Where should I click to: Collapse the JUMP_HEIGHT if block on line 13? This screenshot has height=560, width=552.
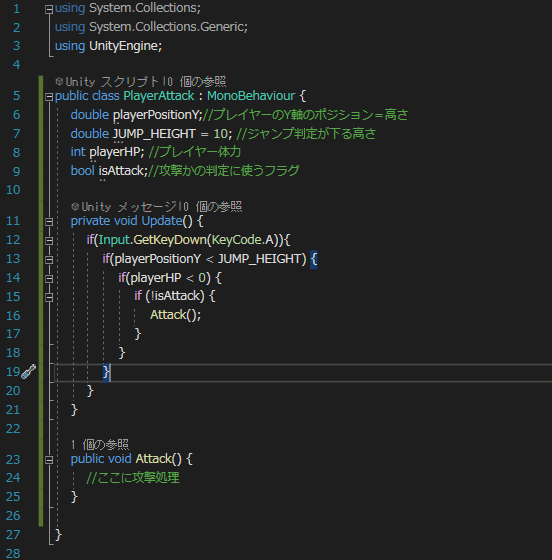(x=49, y=260)
